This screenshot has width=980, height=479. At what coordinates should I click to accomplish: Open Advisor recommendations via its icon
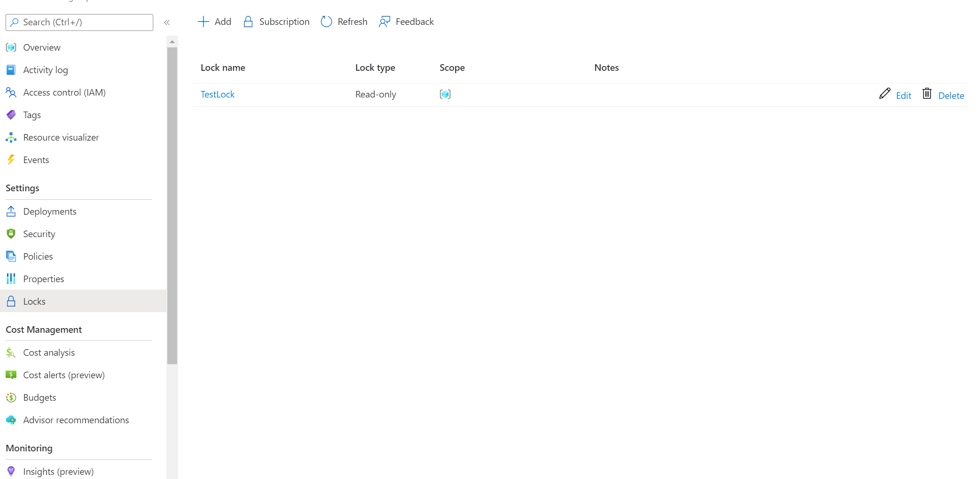[x=11, y=420]
